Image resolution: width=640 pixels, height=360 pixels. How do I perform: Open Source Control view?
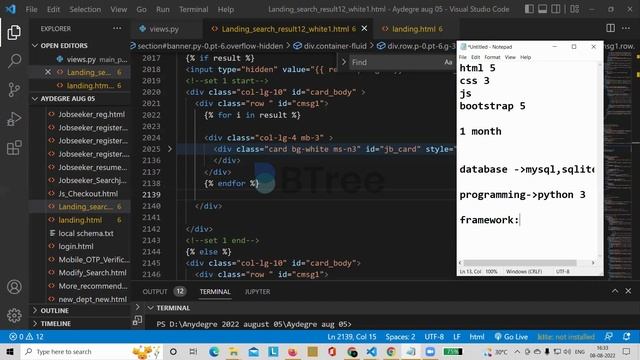[14, 90]
